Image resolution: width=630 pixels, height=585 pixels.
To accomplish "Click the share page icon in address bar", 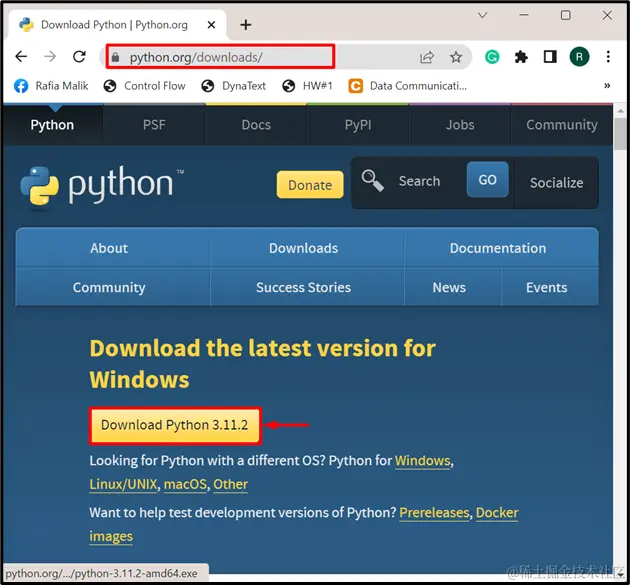I will 427,57.
